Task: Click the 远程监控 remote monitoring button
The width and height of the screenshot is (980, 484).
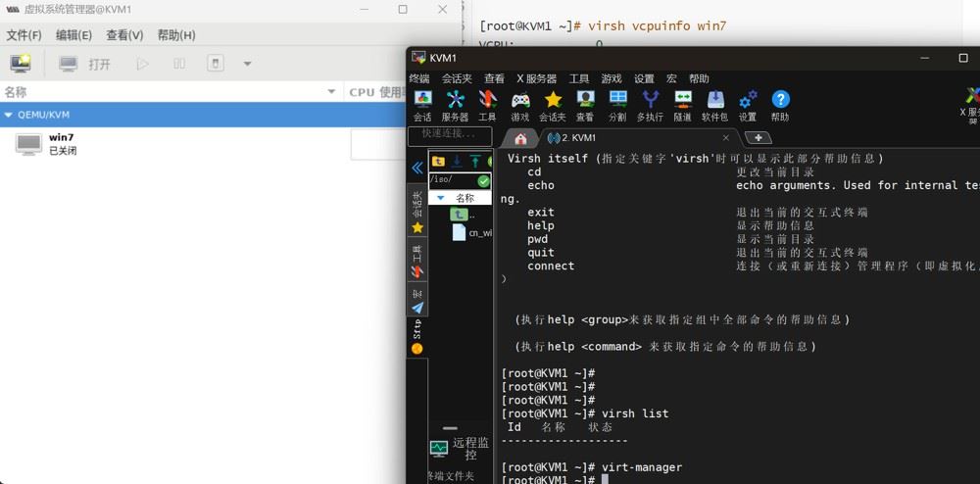Action: [x=460, y=449]
